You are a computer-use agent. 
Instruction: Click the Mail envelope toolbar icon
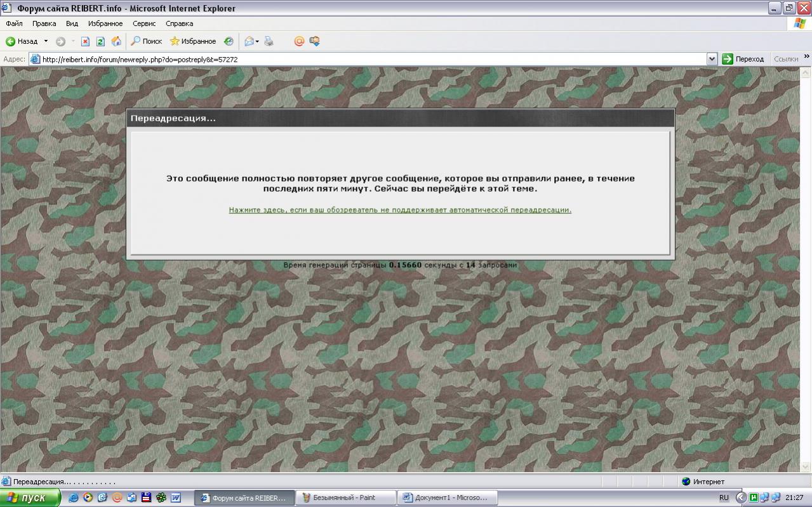click(249, 41)
